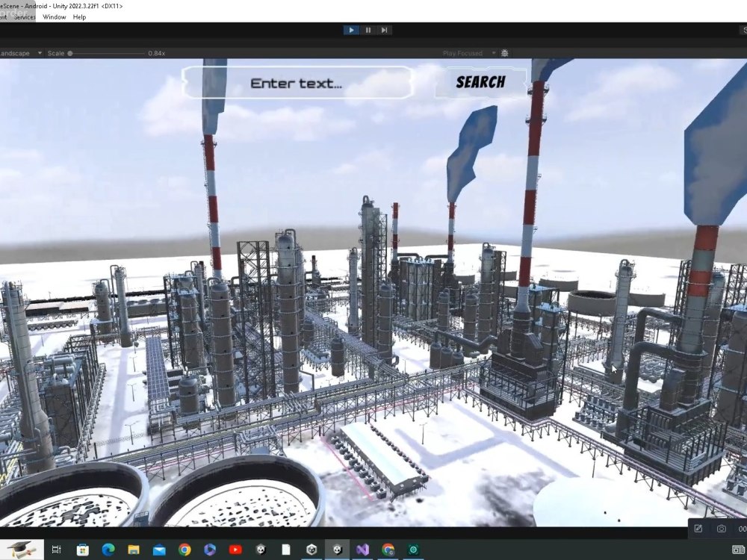Open the Unity Hub from the taskbar
This screenshot has height=560, width=747.
point(310,550)
